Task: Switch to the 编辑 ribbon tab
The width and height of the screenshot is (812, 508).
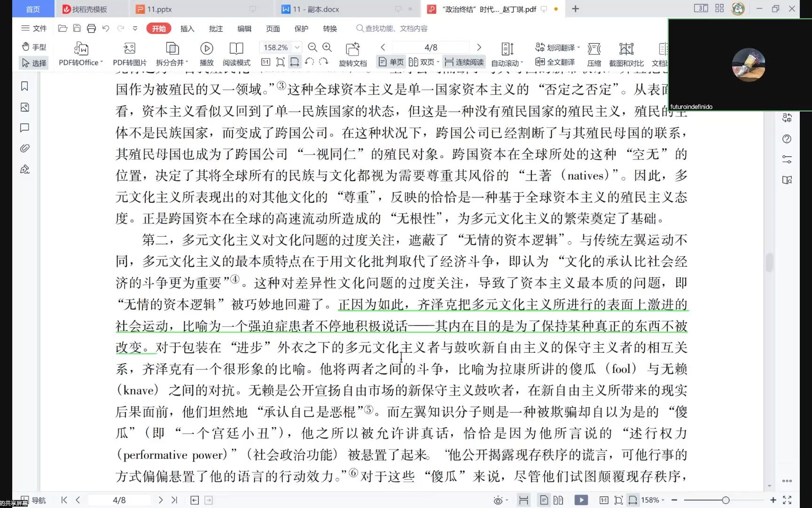Action: [x=244, y=28]
